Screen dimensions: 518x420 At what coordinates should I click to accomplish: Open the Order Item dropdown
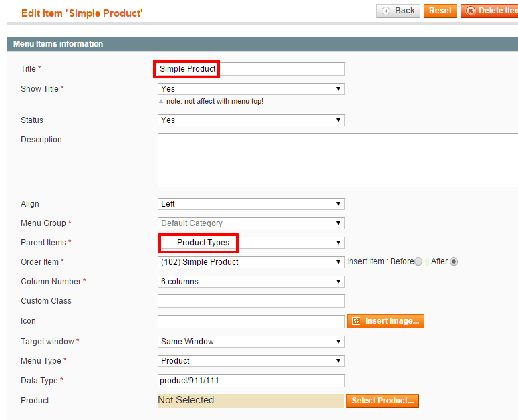click(251, 262)
